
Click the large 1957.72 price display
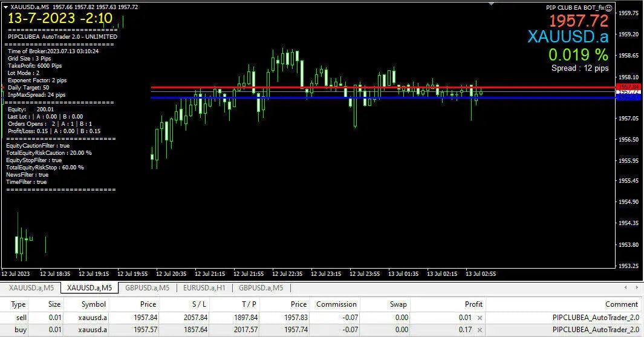point(579,21)
